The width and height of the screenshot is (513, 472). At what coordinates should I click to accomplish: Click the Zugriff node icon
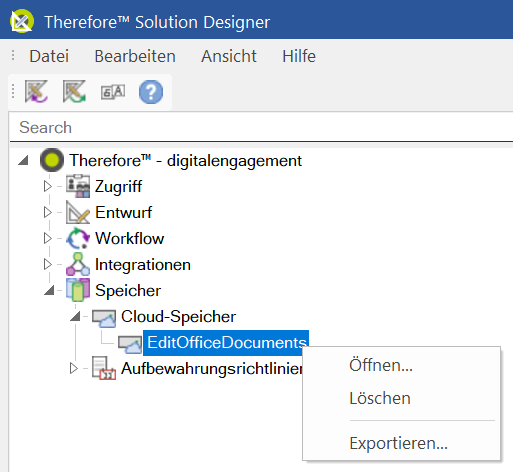pos(78,186)
